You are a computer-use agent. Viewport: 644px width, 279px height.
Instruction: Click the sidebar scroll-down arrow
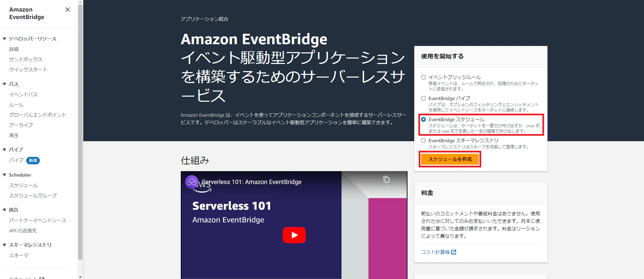click(x=80, y=277)
